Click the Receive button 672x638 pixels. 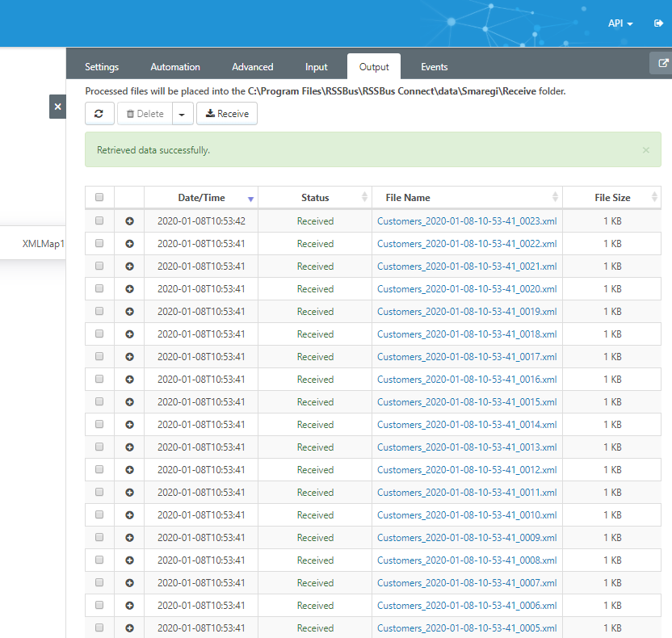(x=227, y=114)
